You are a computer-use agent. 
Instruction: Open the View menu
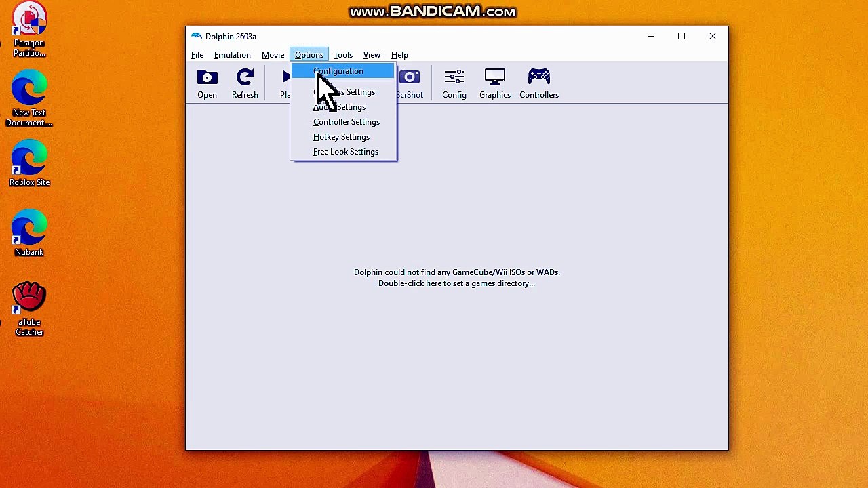point(372,55)
